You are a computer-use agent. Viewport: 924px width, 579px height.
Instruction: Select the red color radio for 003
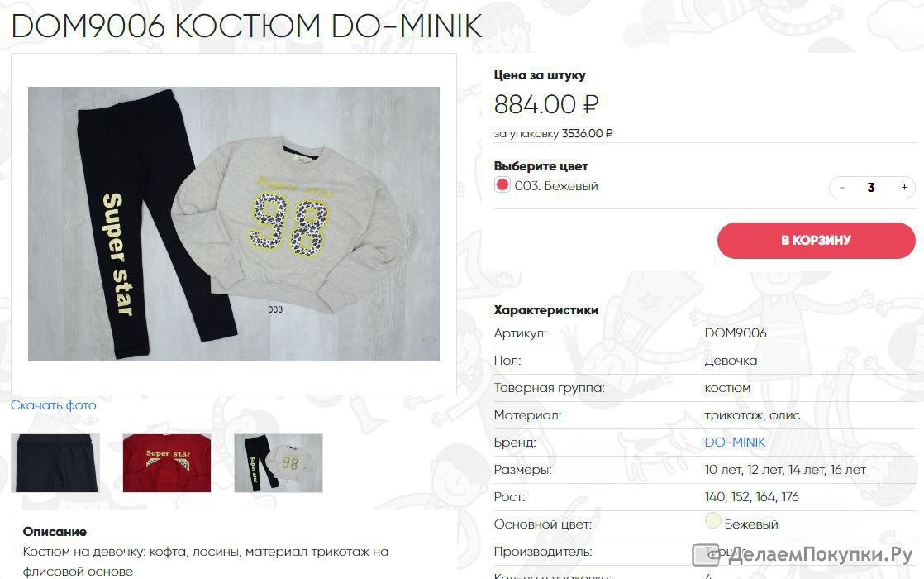pos(502,185)
